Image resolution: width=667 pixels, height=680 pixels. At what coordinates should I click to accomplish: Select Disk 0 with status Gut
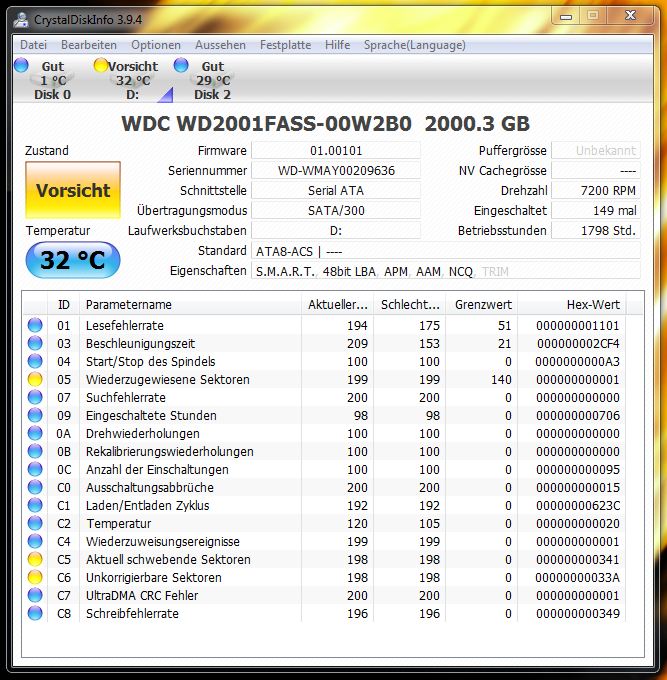click(x=52, y=80)
